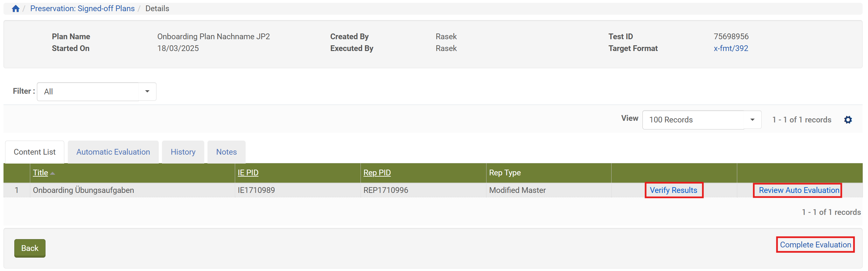Sort the table by IE PID
This screenshot has width=868, height=271.
[248, 173]
